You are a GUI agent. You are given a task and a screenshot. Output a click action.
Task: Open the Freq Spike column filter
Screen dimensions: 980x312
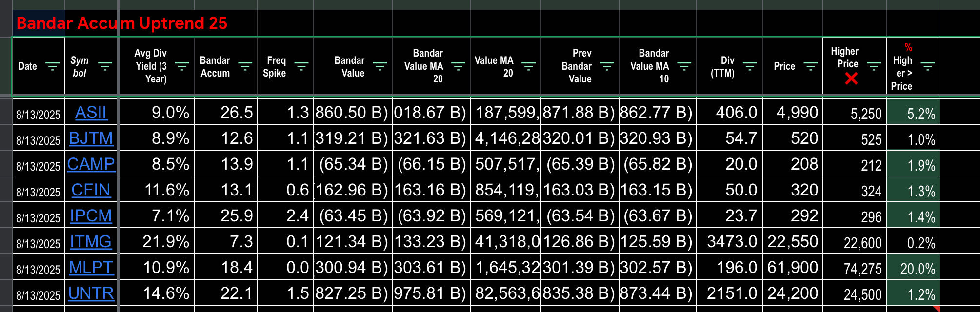[301, 66]
